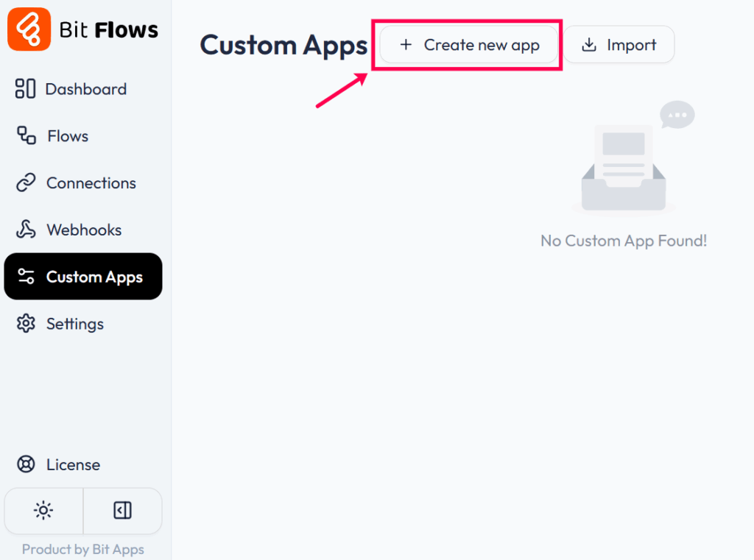The width and height of the screenshot is (754, 560).
Task: Click the plus icon inside Create new app
Action: click(405, 45)
